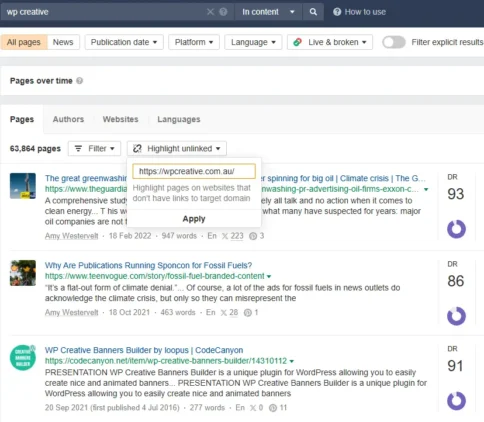This screenshot has height=422, width=484.
Task: Open WP Creative Banners Builder thumbnail
Action: point(23,358)
